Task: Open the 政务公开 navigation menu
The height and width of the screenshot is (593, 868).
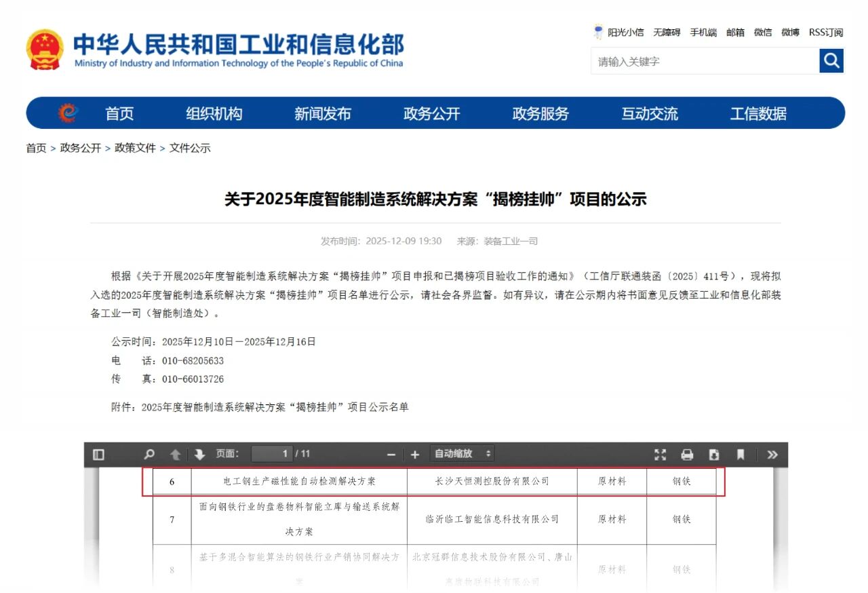Action: coord(431,113)
